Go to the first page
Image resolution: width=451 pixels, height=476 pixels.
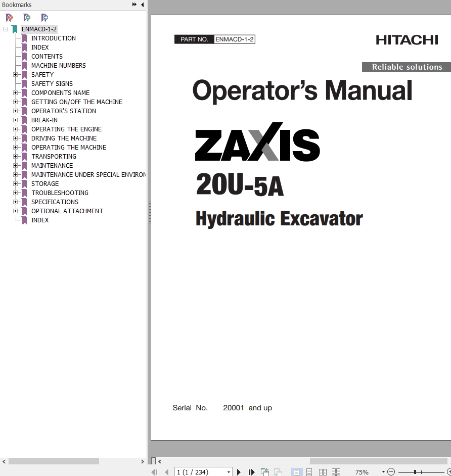click(155, 472)
